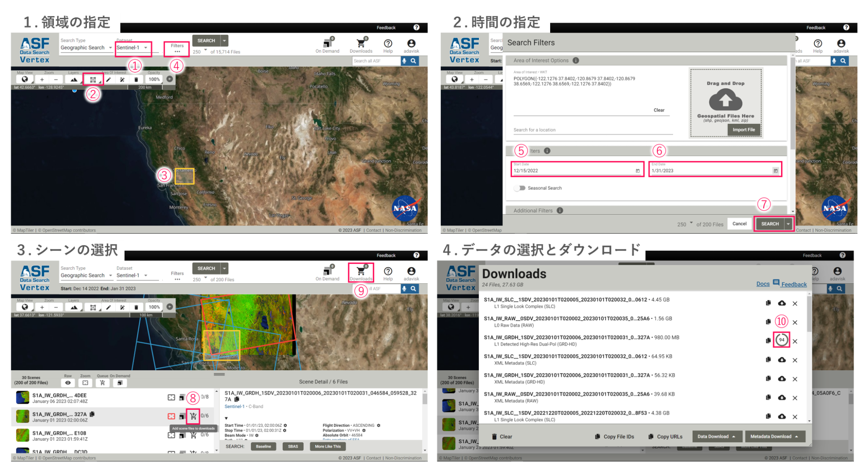Click the Zoom to results icon under Zoom label

(85, 383)
